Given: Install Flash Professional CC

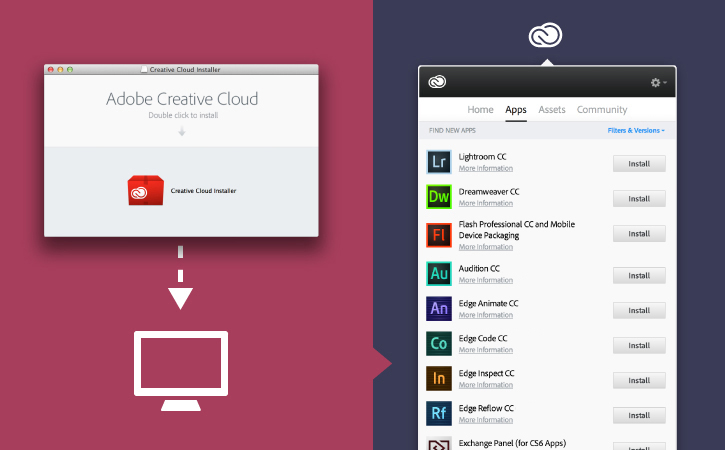Looking at the screenshot, I should coord(639,234).
